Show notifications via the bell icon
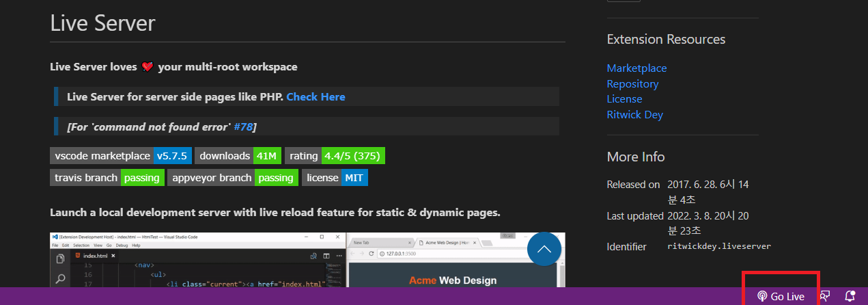868x305 pixels. 850,296
